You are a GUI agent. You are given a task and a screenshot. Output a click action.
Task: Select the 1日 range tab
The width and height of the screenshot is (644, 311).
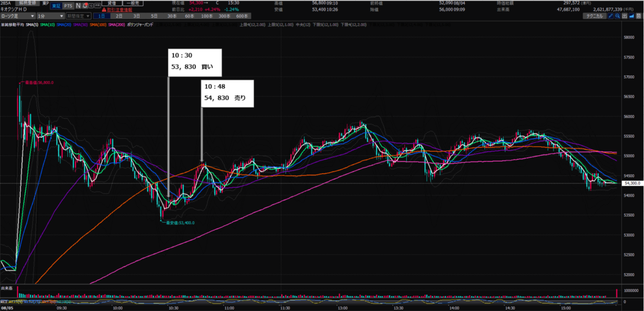click(101, 16)
